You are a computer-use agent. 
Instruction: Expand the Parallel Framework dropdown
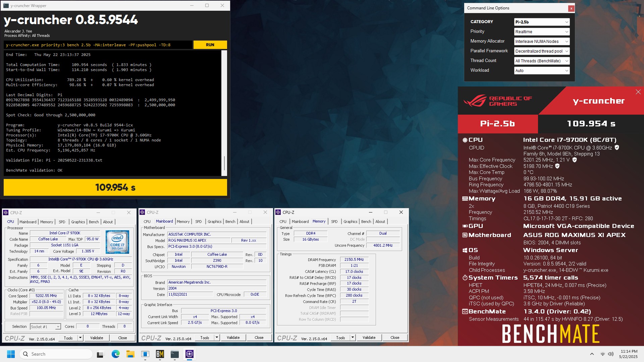tap(542, 51)
